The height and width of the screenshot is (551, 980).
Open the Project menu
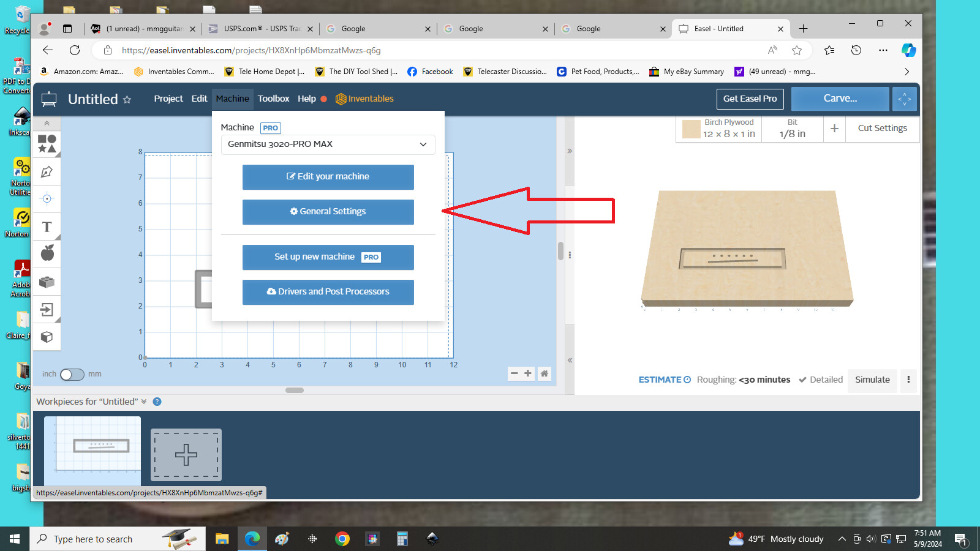(168, 99)
